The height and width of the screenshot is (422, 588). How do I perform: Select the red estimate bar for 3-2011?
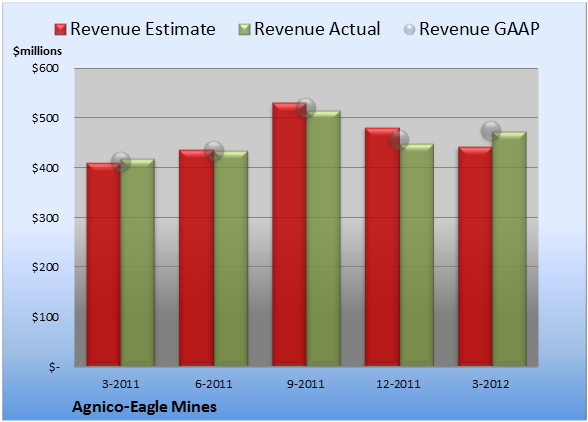pyautogui.click(x=104, y=264)
